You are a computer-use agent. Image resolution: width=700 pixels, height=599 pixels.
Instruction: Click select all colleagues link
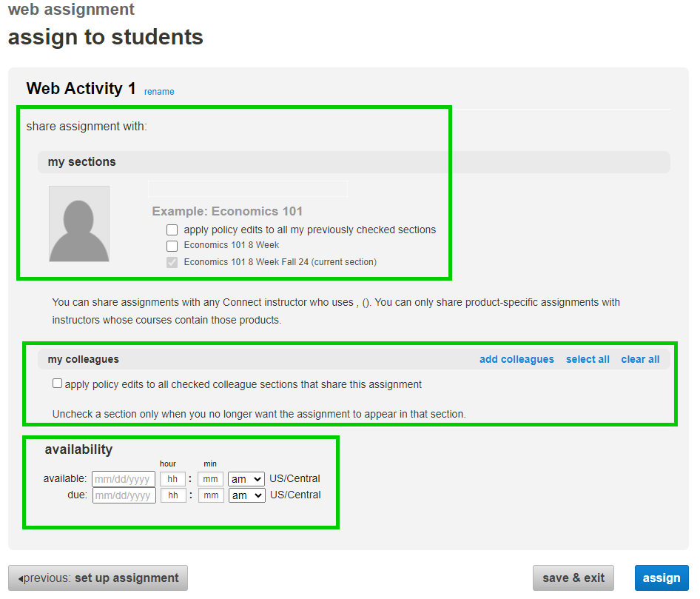[x=588, y=359]
